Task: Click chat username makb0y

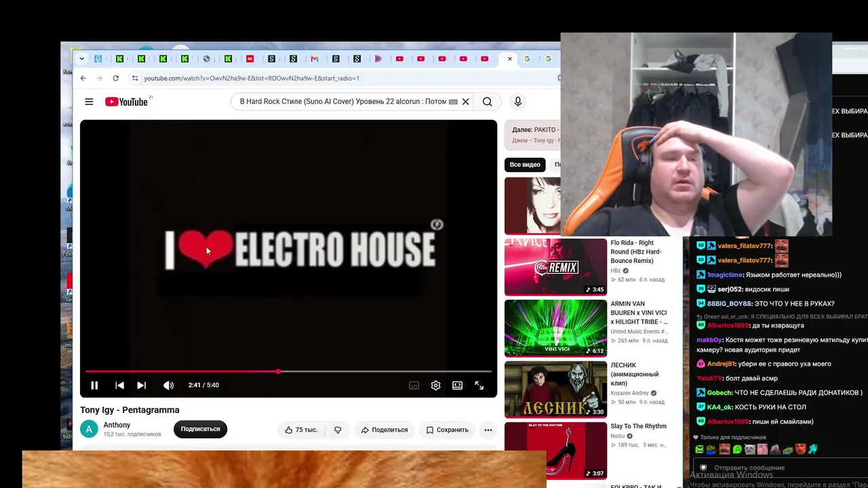Action: pyautogui.click(x=709, y=340)
